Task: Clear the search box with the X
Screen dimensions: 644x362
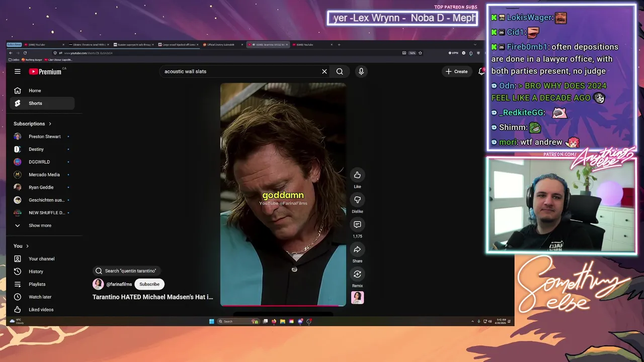Action: click(325, 71)
